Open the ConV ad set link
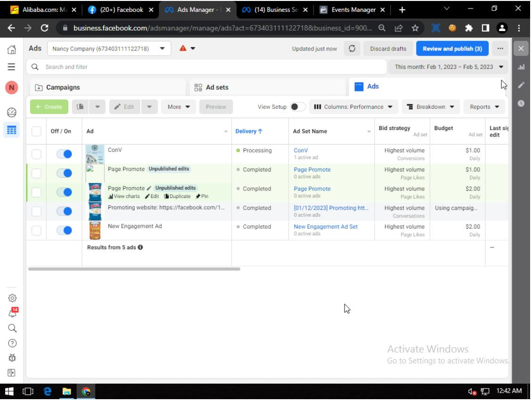The image size is (532, 402). click(302, 151)
